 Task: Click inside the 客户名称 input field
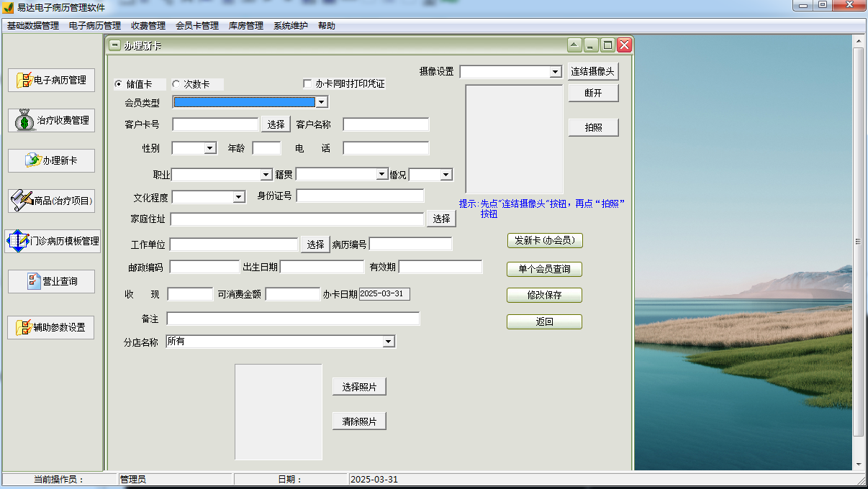pyautogui.click(x=386, y=124)
